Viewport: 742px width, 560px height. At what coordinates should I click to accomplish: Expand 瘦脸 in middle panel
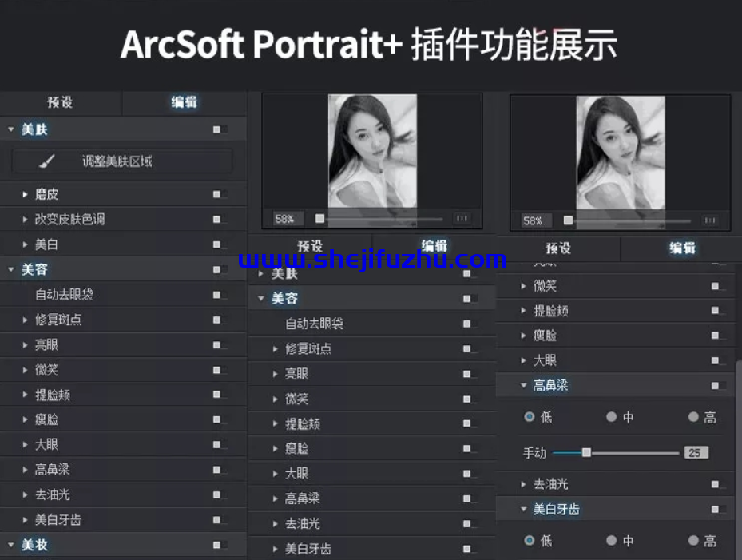(275, 448)
